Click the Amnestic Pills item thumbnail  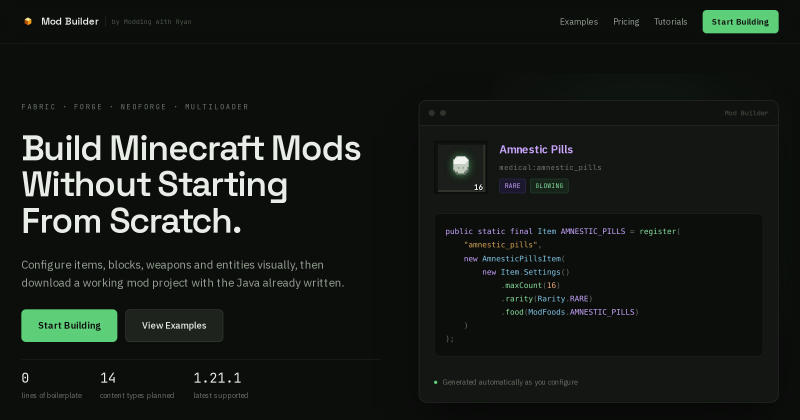tap(461, 167)
